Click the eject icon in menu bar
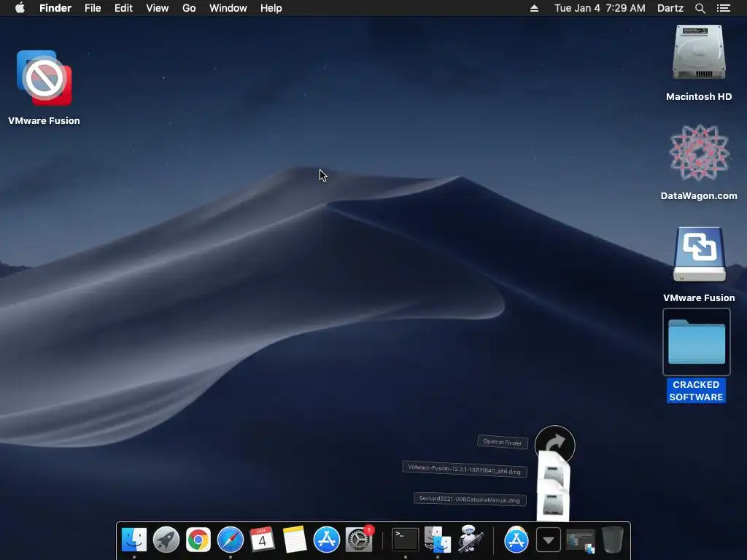Screen dimensions: 747x560 click(534, 8)
